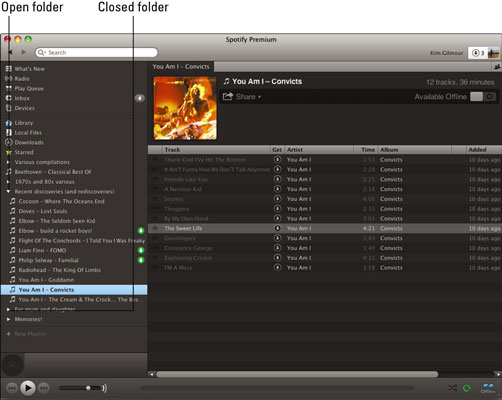The width and height of the screenshot is (502, 400).
Task: Sort by Album column header
Action: click(415, 150)
